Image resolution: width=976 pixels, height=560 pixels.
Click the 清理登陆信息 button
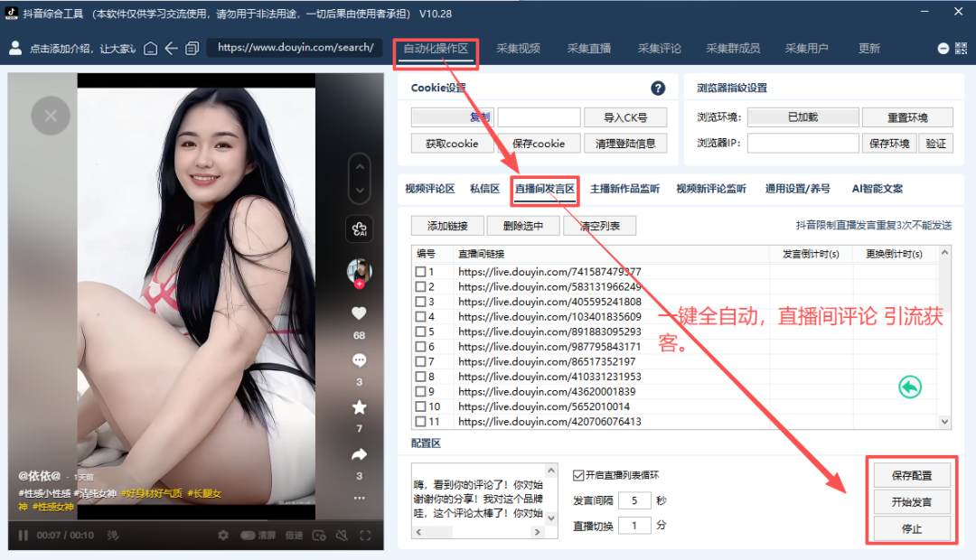point(625,144)
